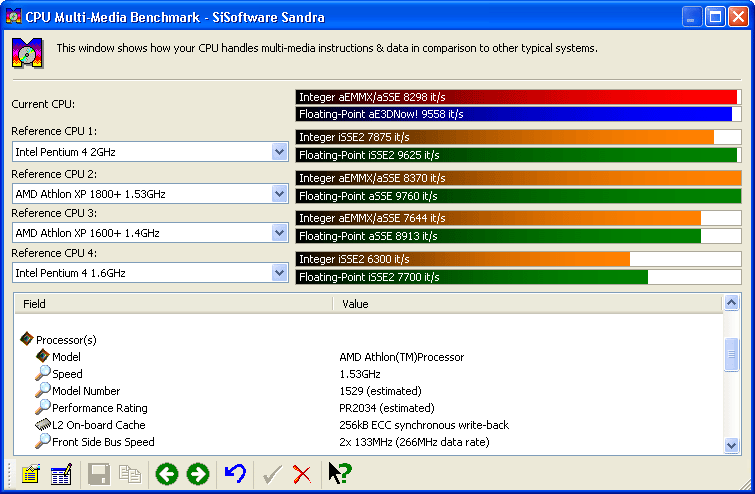Click the magnifier icon beside Performance Rating

click(42, 407)
